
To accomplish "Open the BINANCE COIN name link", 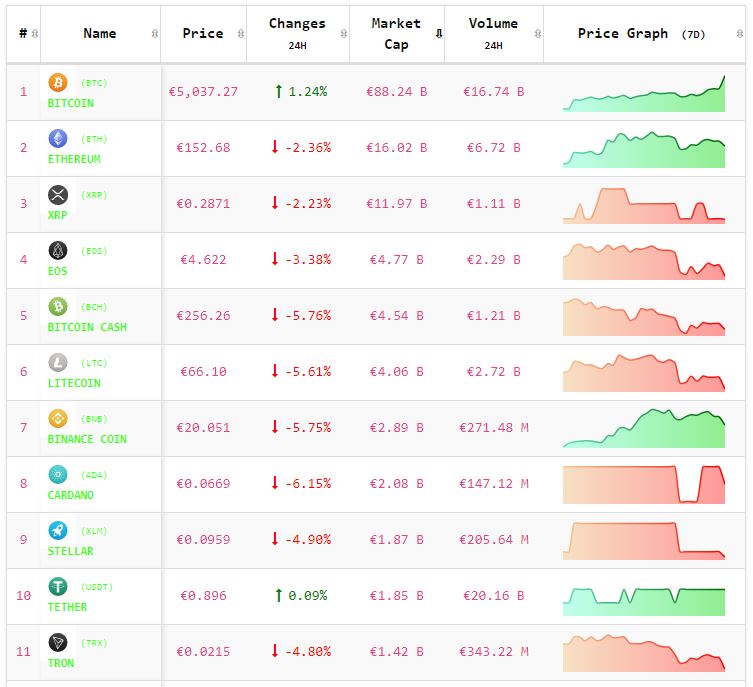I will coord(87,439).
